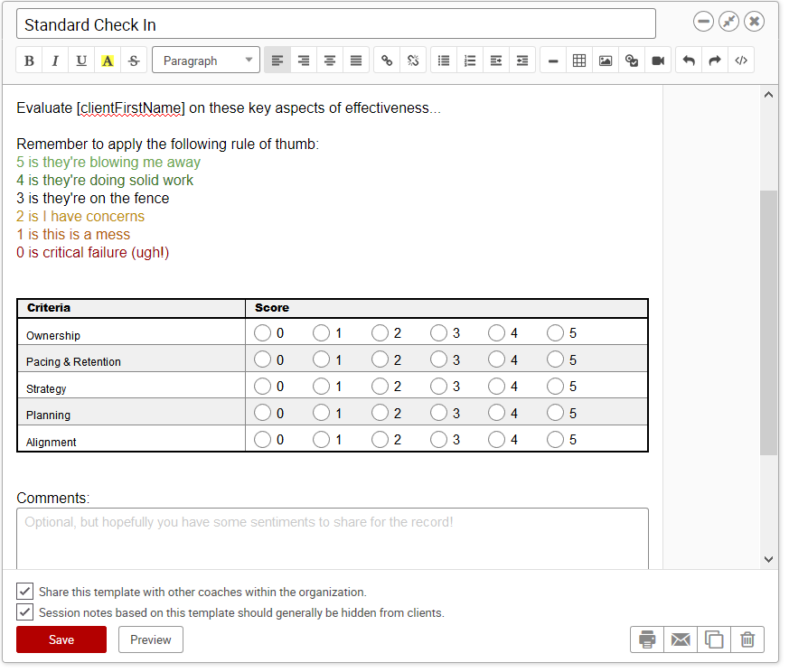Save the template

point(61,639)
